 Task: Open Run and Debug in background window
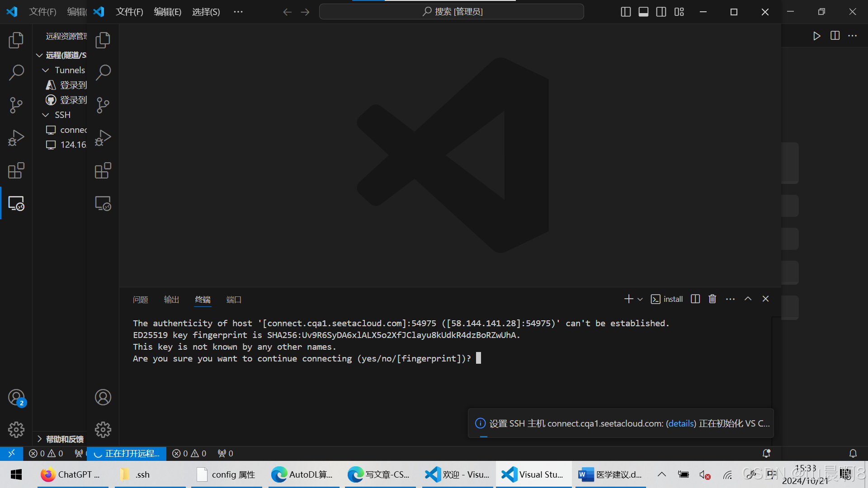16,138
